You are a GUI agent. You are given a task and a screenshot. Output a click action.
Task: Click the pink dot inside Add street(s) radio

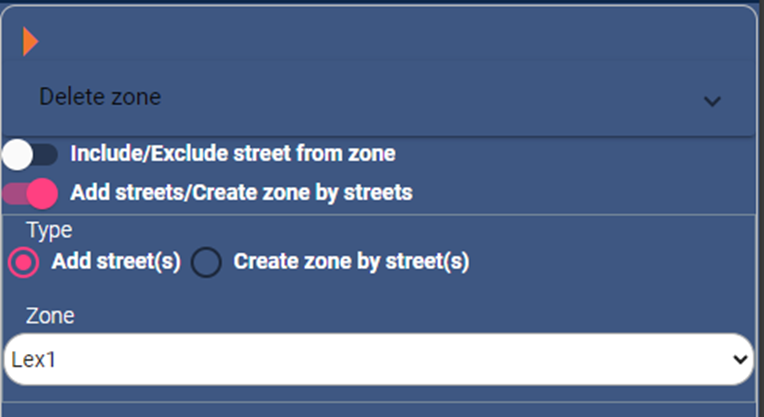click(23, 262)
